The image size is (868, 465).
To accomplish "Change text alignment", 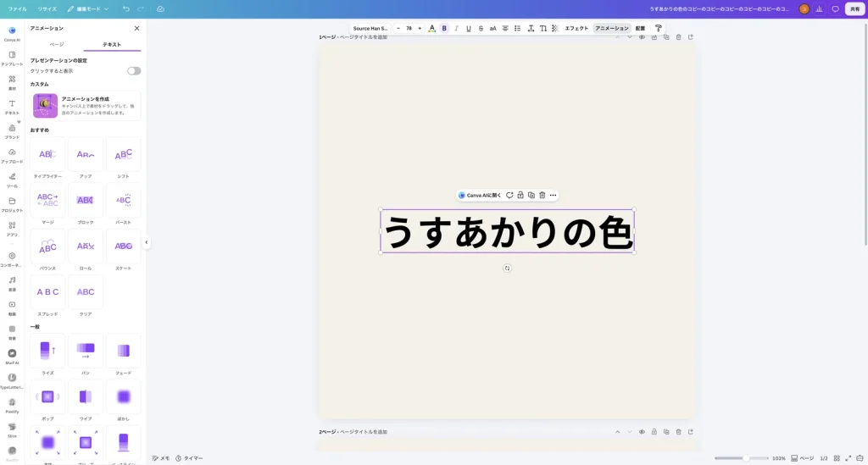I will click(x=505, y=28).
